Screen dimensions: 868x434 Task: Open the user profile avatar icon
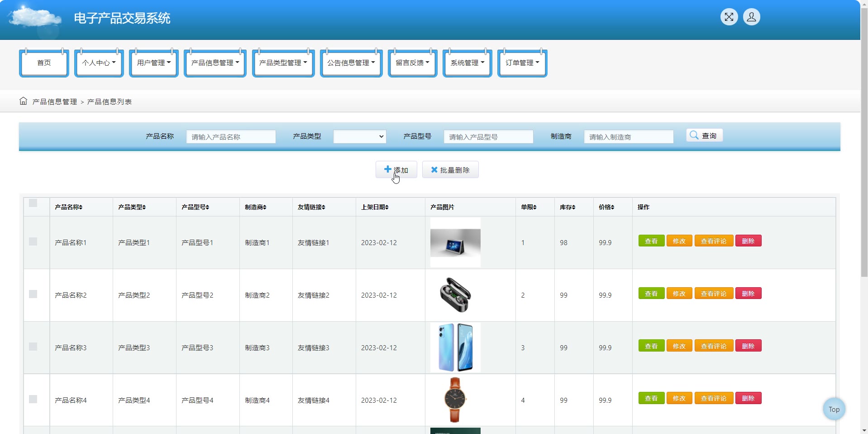point(751,17)
